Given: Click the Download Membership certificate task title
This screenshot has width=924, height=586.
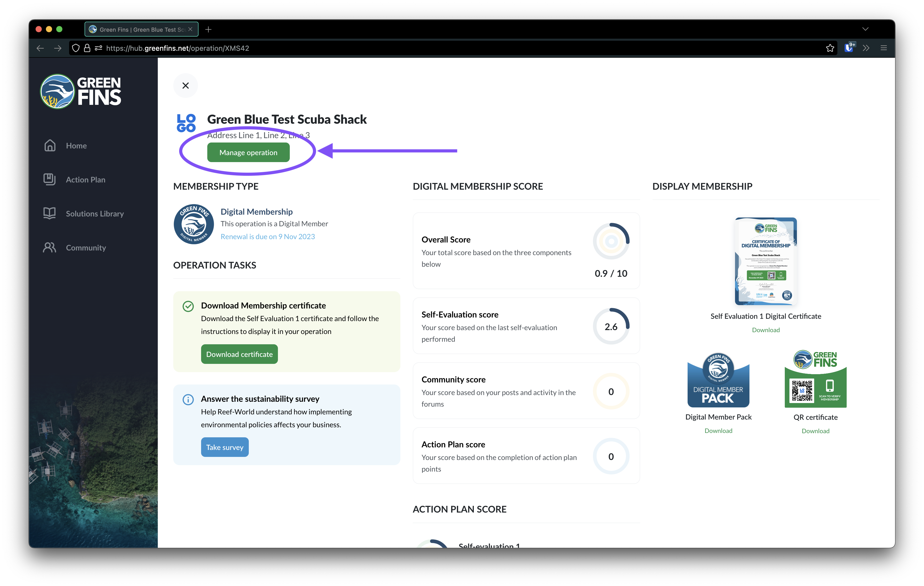Looking at the screenshot, I should click(263, 306).
